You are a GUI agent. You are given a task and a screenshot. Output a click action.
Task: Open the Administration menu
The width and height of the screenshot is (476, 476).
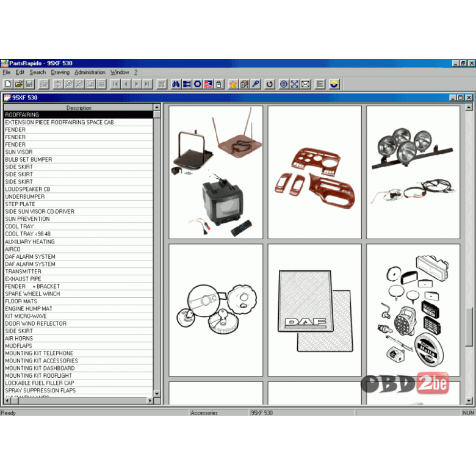[x=90, y=72]
